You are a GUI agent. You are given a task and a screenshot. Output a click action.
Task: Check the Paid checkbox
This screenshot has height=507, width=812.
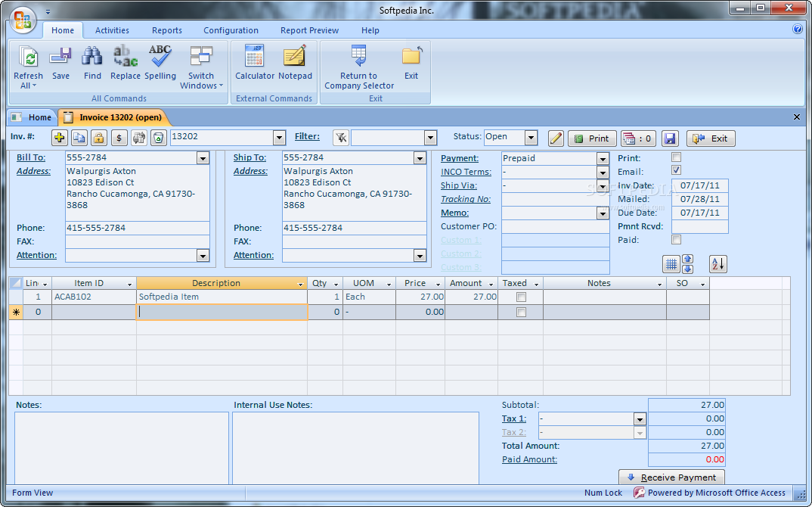point(677,240)
